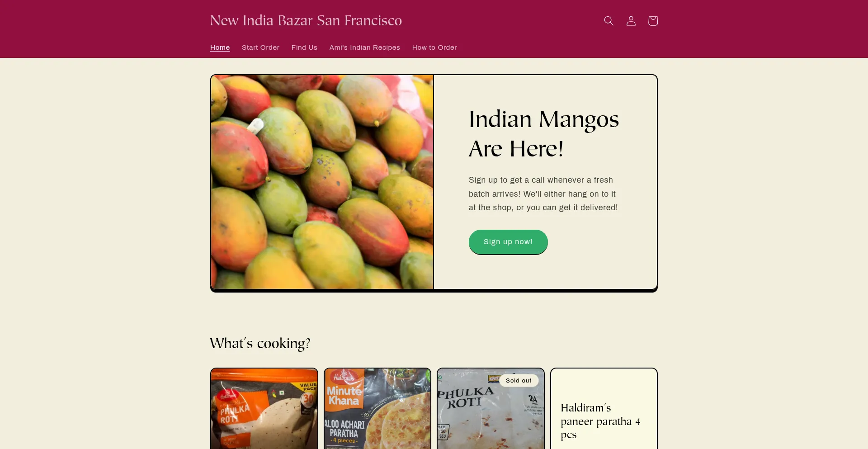Open Ami's Indian Recipes page
868x449 pixels.
(x=364, y=47)
